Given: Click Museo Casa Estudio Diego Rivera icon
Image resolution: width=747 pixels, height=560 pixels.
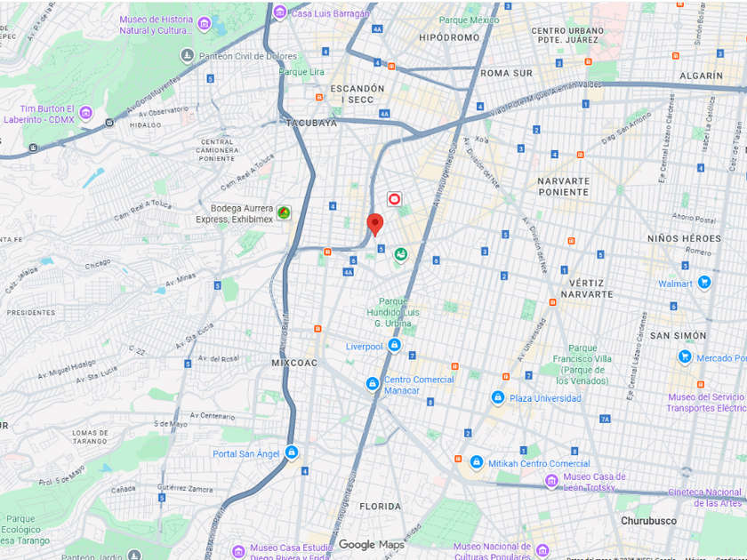Looking at the screenshot, I should (238, 552).
